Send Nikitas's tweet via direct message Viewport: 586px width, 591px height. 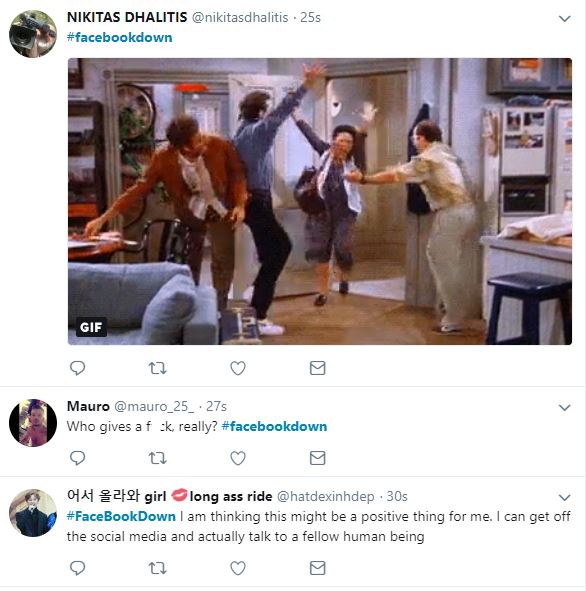click(x=318, y=368)
